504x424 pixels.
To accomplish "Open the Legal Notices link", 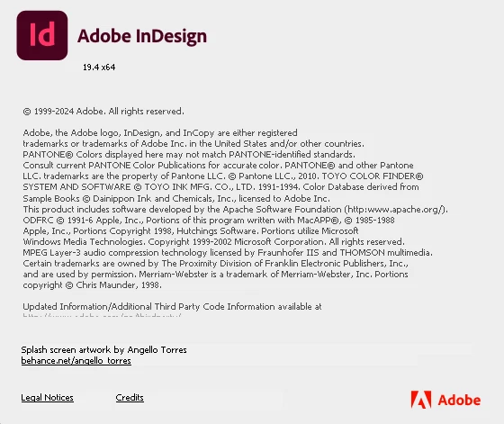I will click(47, 398).
